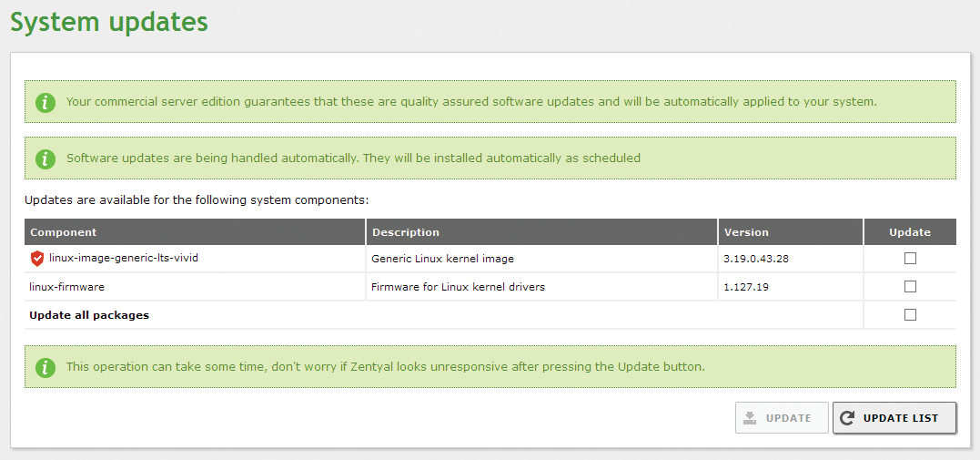The width and height of the screenshot is (980, 460).
Task: Click info icon beside automatic updates message
Action: pos(45,158)
